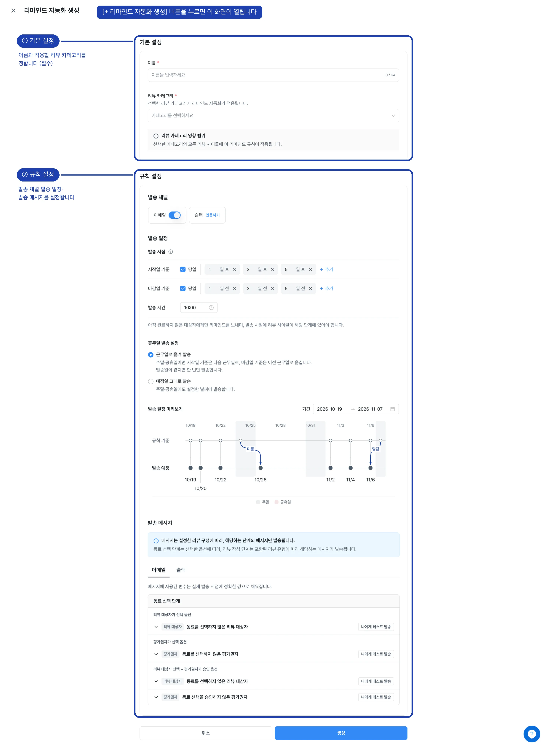Viewport: 547px width, 756px height.
Task: Click the 취소 button
Action: 206,733
